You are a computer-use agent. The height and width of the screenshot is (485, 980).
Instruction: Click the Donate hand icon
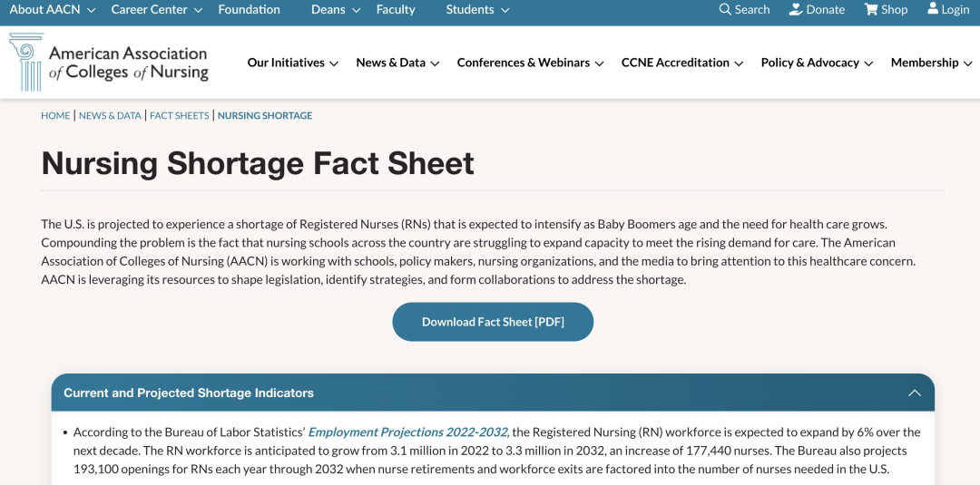pos(796,9)
